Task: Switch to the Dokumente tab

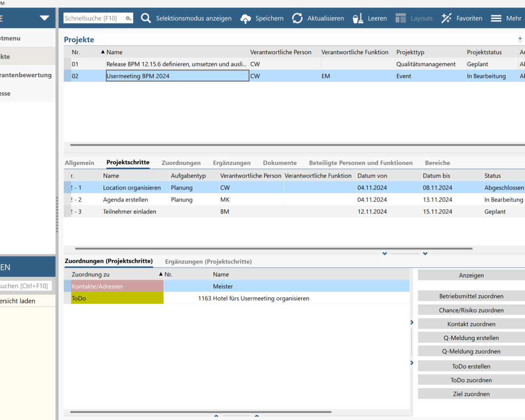Action: (x=280, y=163)
